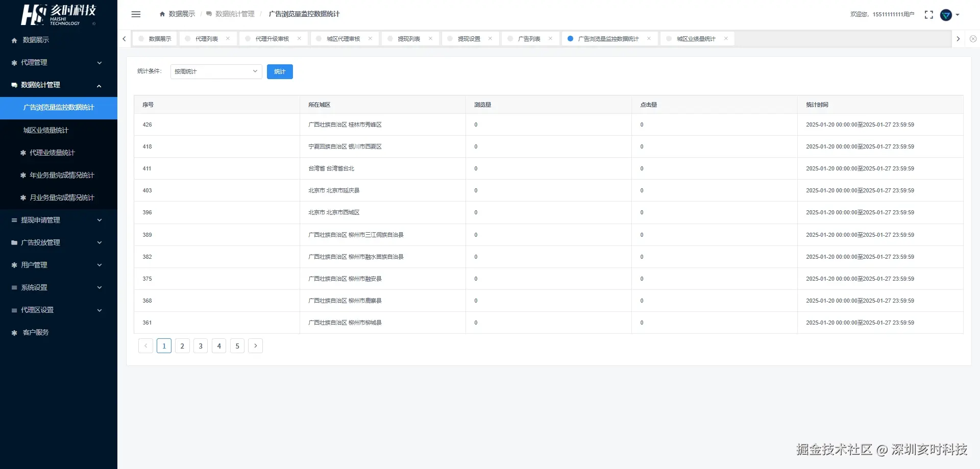Expand the 广告投放管理 sidebar menu
The height and width of the screenshot is (469, 980).
click(x=59, y=242)
